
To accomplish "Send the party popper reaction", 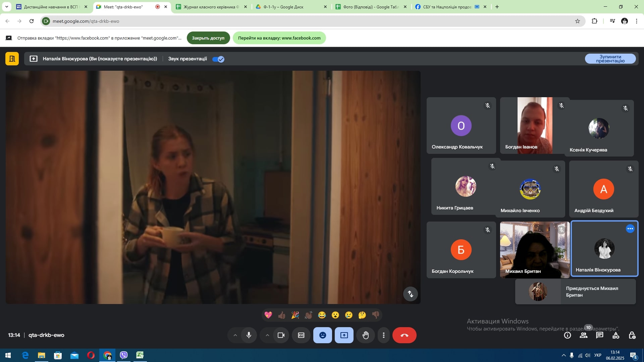I will 295,315.
